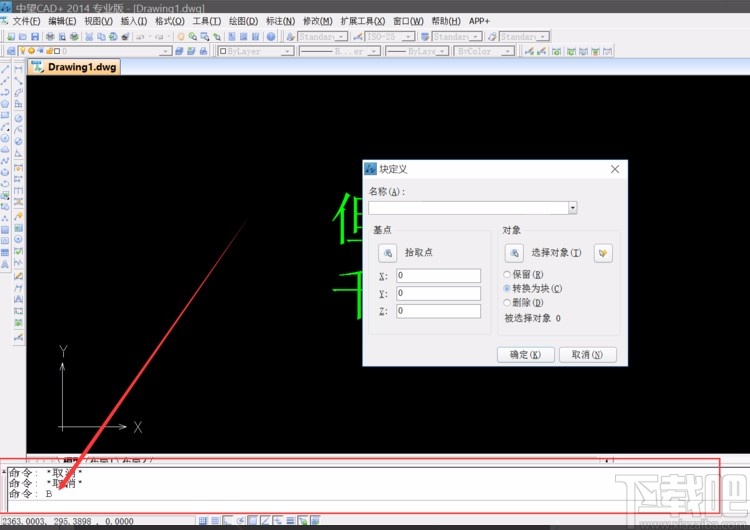Open the 帮助(H) menu
Screen dimensions: 750x530
446,21
